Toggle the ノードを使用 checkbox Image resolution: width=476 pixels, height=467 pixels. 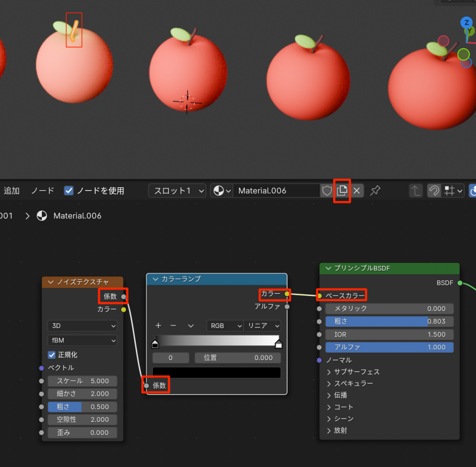69,191
